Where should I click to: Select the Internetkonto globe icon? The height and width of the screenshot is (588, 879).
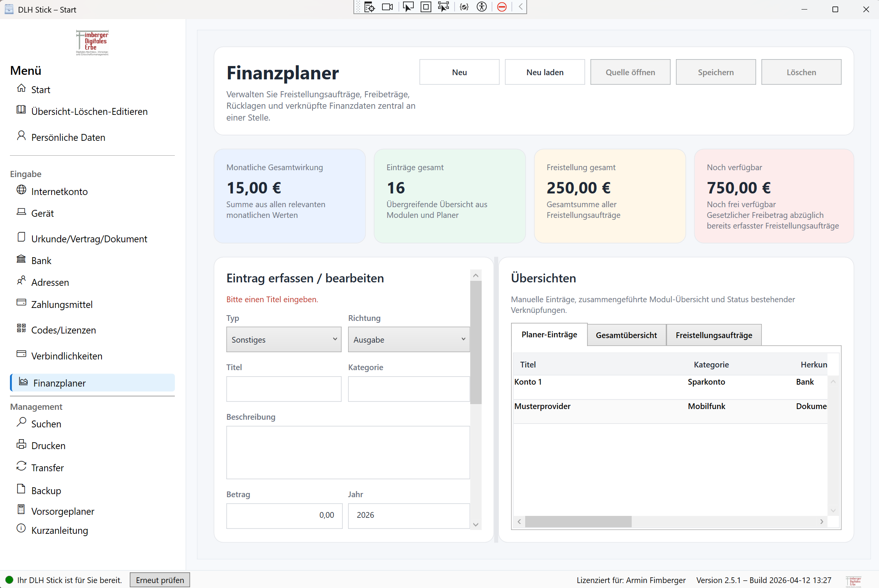21,191
